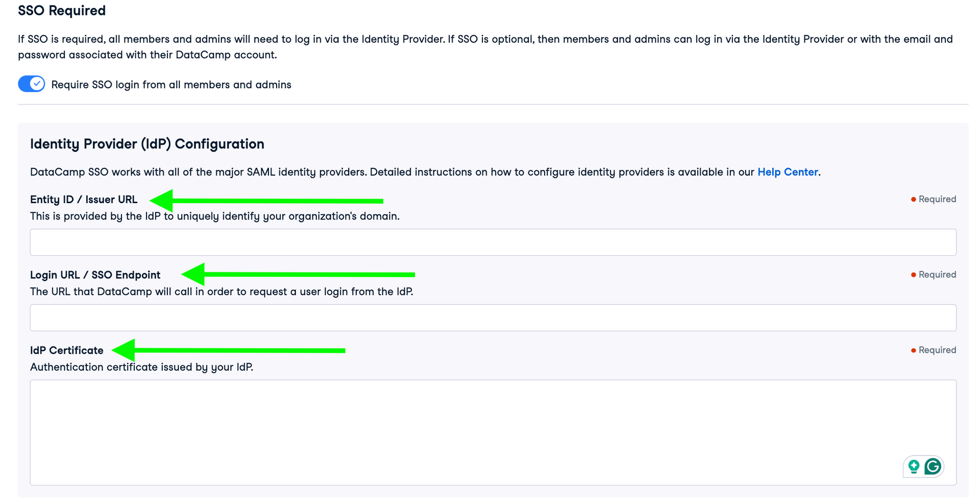Screen dimensions: 980x504
Task: Click the "Identity Provider (IdP) Configuration" heading
Action: tap(147, 144)
